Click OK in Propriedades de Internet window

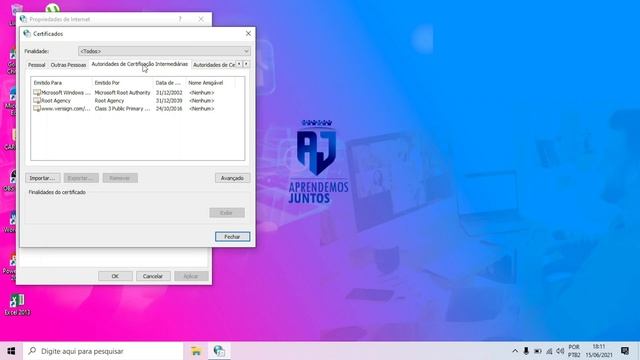[x=115, y=276]
